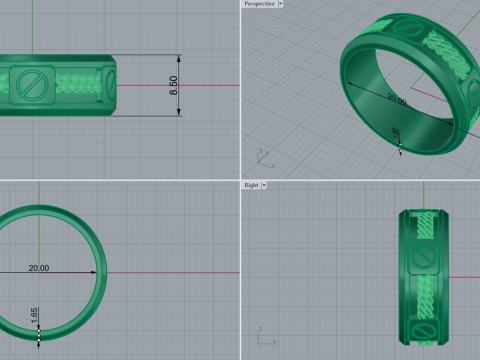
Task: Select the 1.65 dimension in Perspective viewport
Action: (x=396, y=133)
